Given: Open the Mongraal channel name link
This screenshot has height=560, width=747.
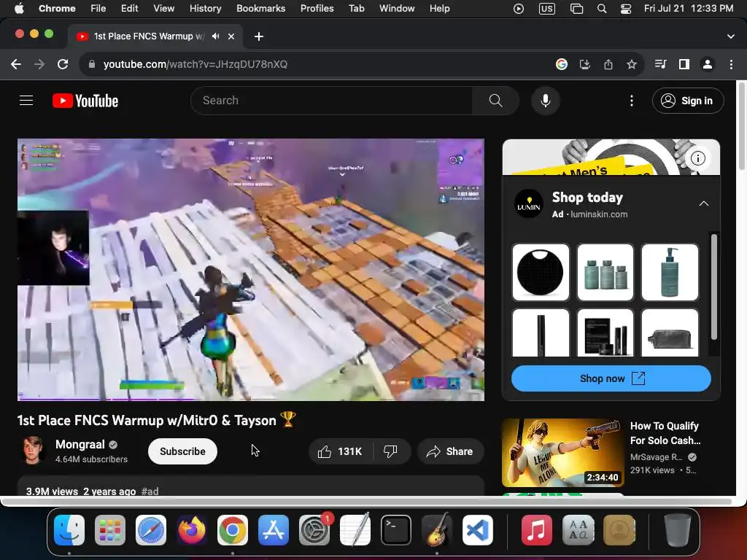Looking at the screenshot, I should coord(80,444).
